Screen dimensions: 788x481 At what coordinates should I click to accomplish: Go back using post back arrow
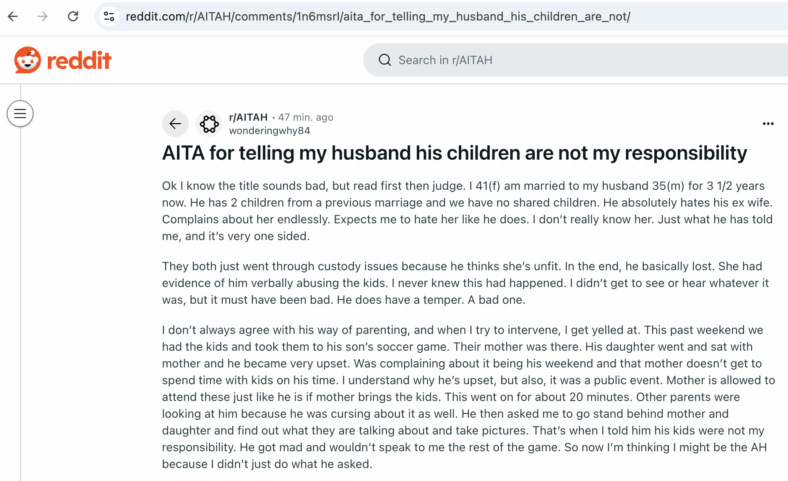[175, 124]
